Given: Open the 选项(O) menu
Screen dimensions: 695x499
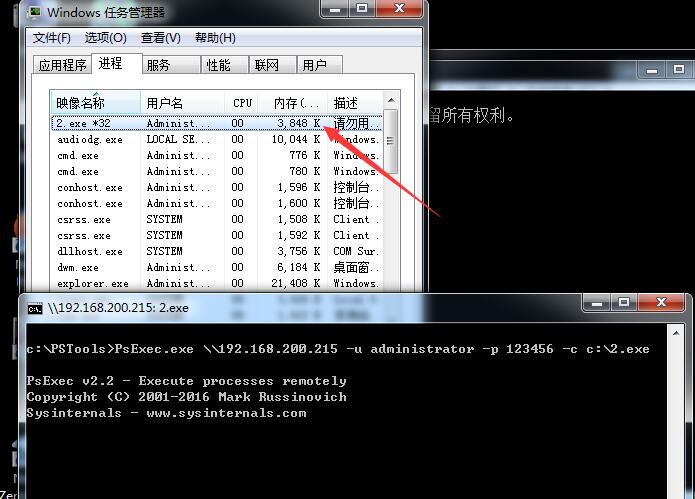Looking at the screenshot, I should [105, 38].
